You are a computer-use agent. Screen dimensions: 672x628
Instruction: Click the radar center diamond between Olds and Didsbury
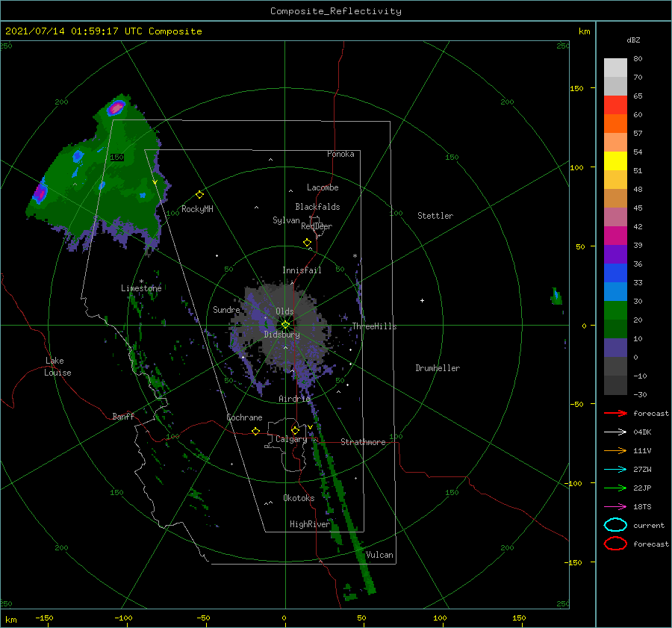(285, 325)
